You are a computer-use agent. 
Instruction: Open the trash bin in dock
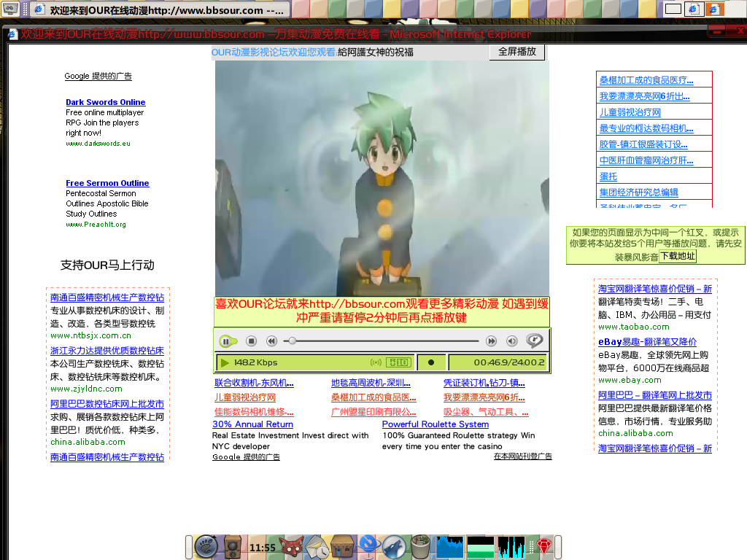(x=420, y=547)
